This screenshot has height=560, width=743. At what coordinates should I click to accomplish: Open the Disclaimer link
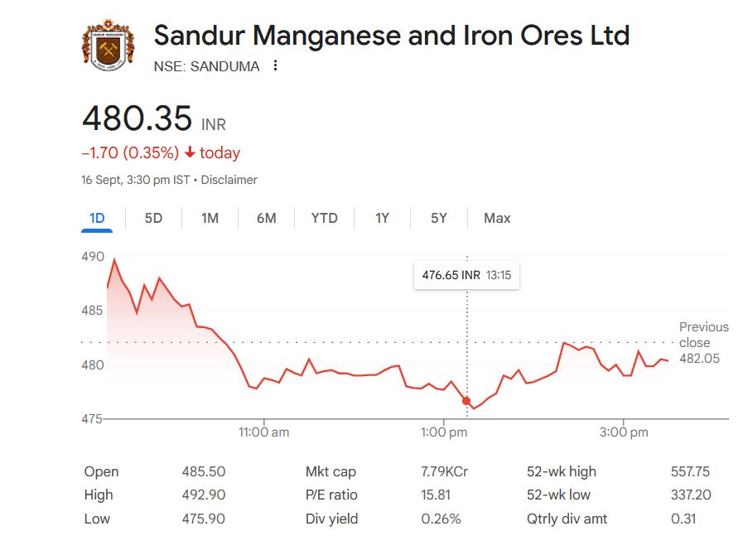coord(229,180)
